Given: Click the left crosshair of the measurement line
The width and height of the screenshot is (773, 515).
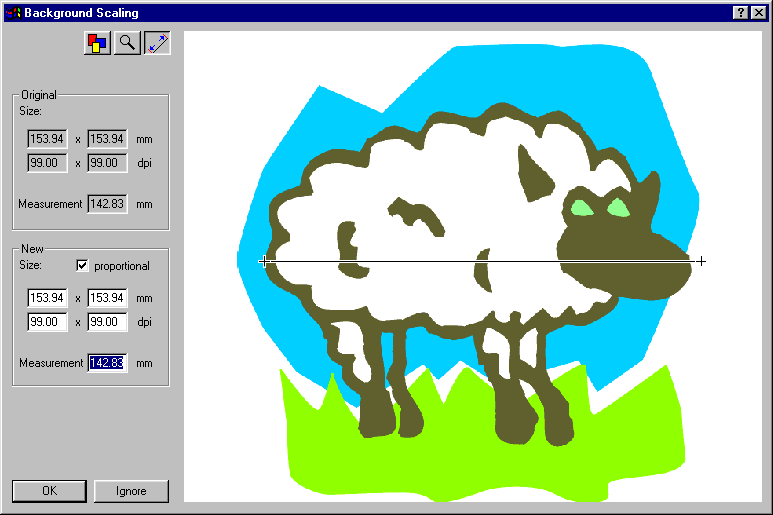Looking at the screenshot, I should [264, 261].
